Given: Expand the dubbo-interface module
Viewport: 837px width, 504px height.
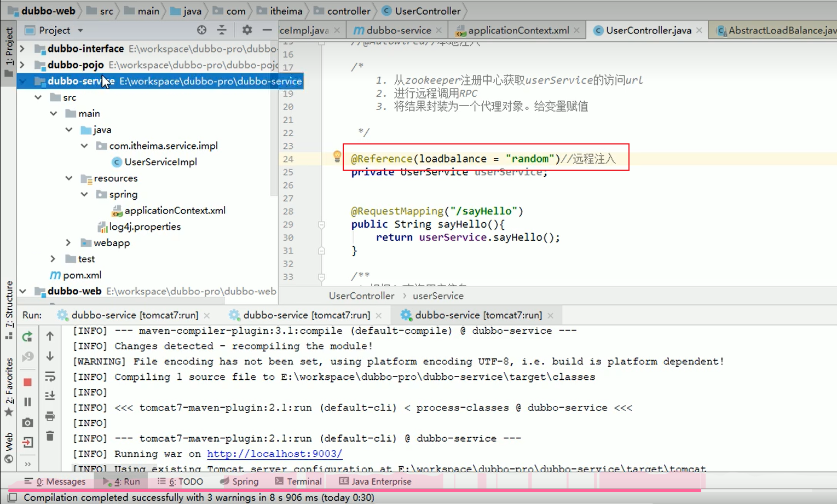Looking at the screenshot, I should click(22, 49).
